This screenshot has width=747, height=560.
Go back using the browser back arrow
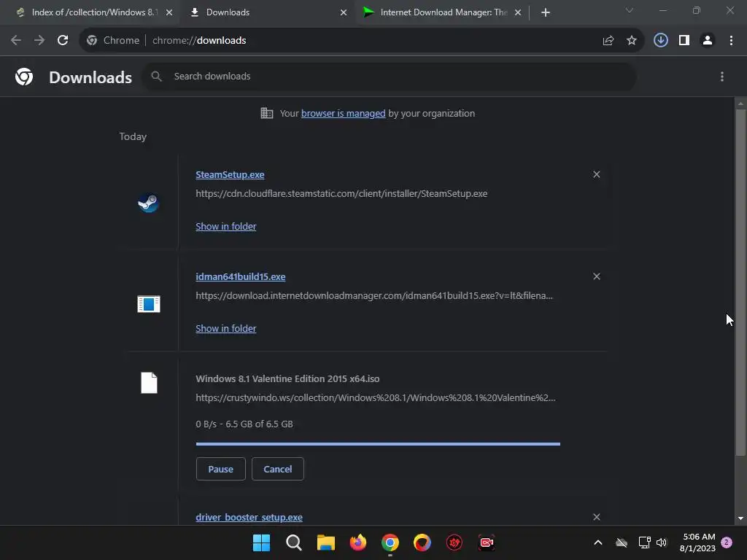click(x=16, y=41)
